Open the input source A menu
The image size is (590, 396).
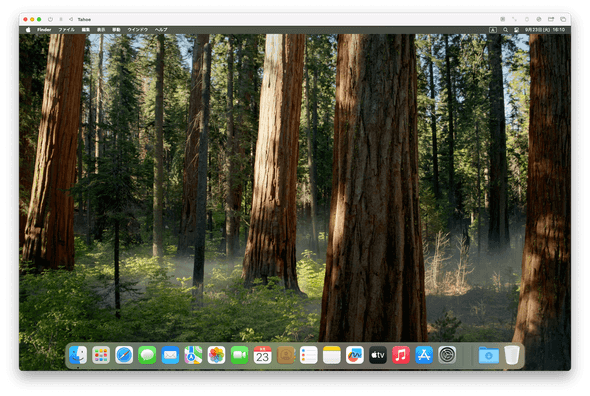tap(493, 30)
